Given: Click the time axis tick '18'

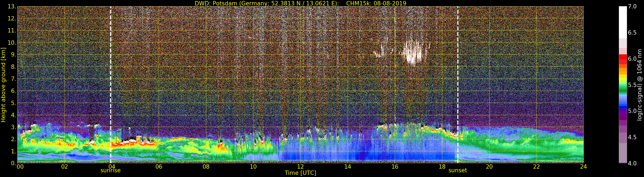Looking at the screenshot, I should coord(442,167).
